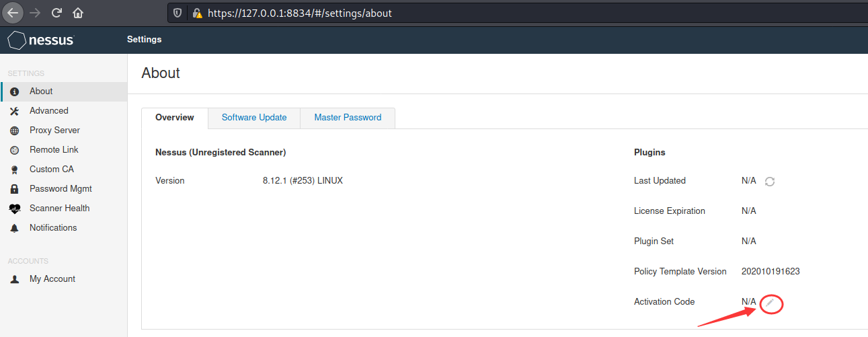Click the Activation Code label
The width and height of the screenshot is (868, 337).
click(664, 302)
